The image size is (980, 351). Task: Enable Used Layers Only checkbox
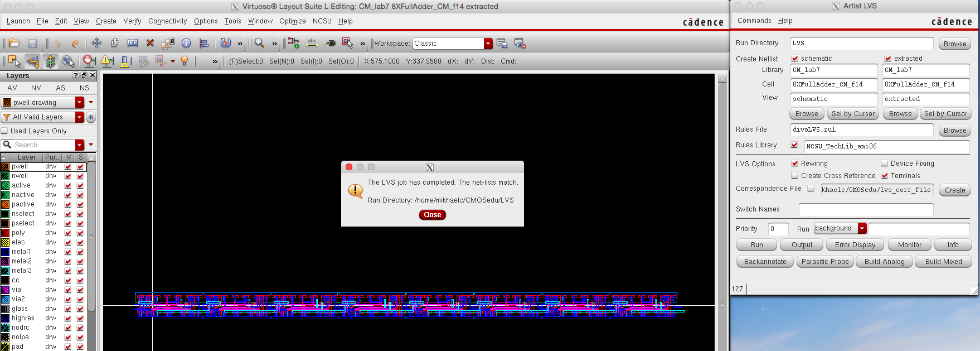pyautogui.click(x=4, y=131)
